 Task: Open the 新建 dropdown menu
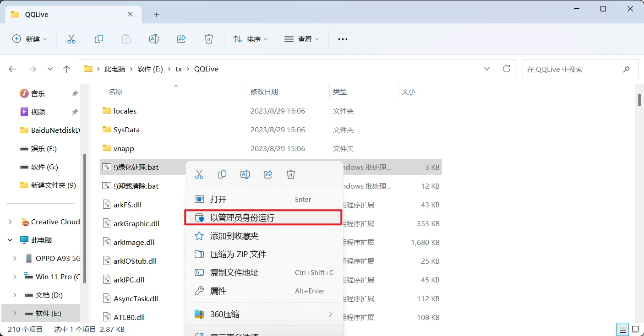pyautogui.click(x=30, y=39)
